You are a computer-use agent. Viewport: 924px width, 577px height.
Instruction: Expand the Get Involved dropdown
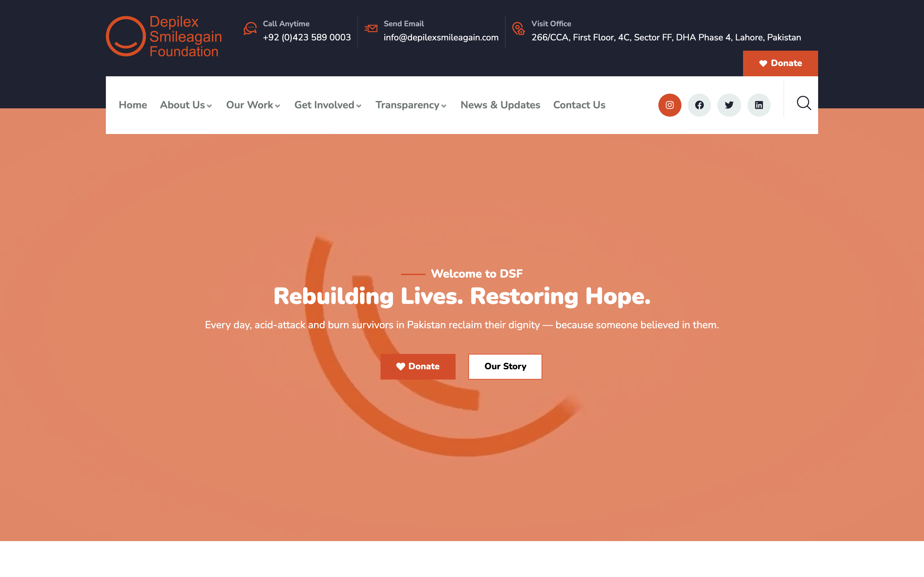[x=328, y=105]
